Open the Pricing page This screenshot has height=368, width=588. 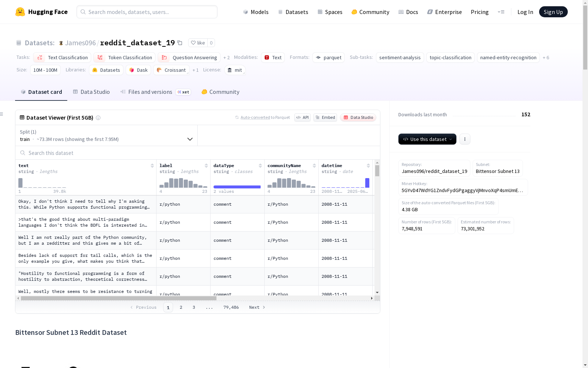coord(480,12)
